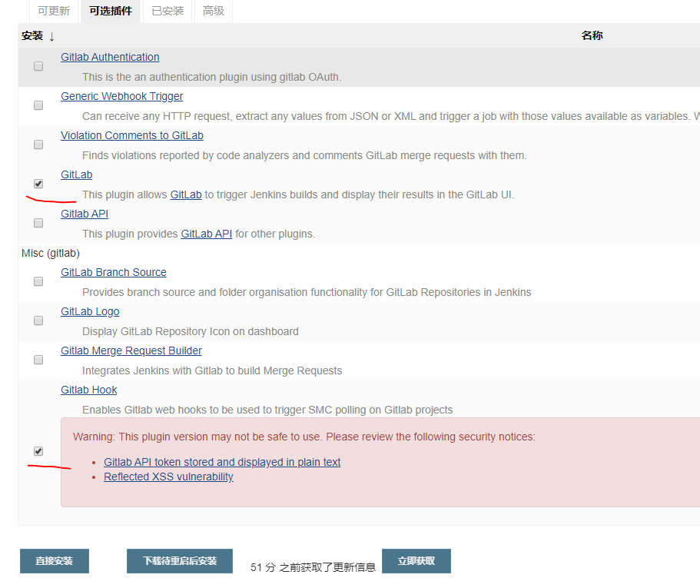Click the 直接安装 button
The image size is (700, 588).
55,561
